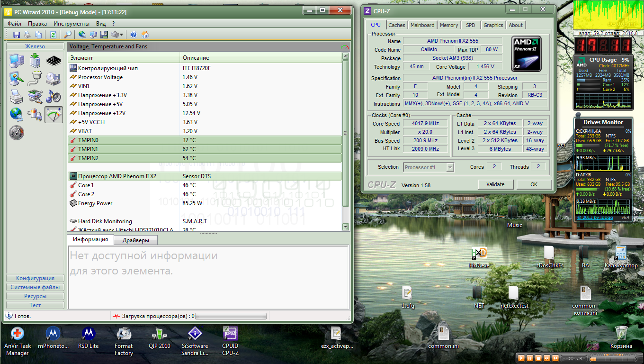Click the play button on media widget
This screenshot has height=364, width=644.
pos(521,358)
